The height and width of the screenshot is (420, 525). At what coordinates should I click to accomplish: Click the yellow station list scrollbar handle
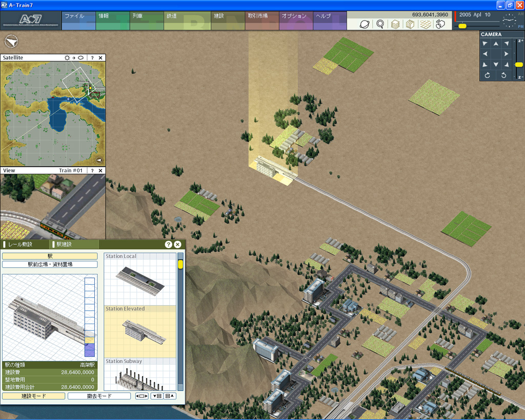180,264
